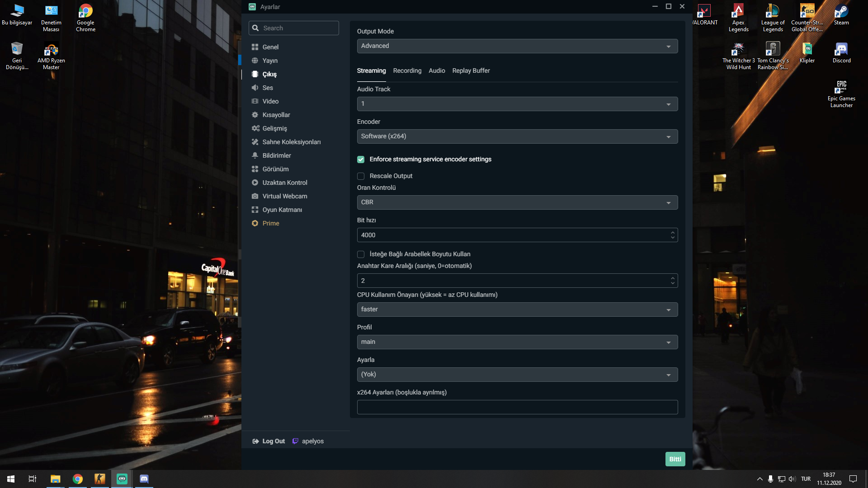
Task: Click the Bitti done button
Action: tap(675, 459)
